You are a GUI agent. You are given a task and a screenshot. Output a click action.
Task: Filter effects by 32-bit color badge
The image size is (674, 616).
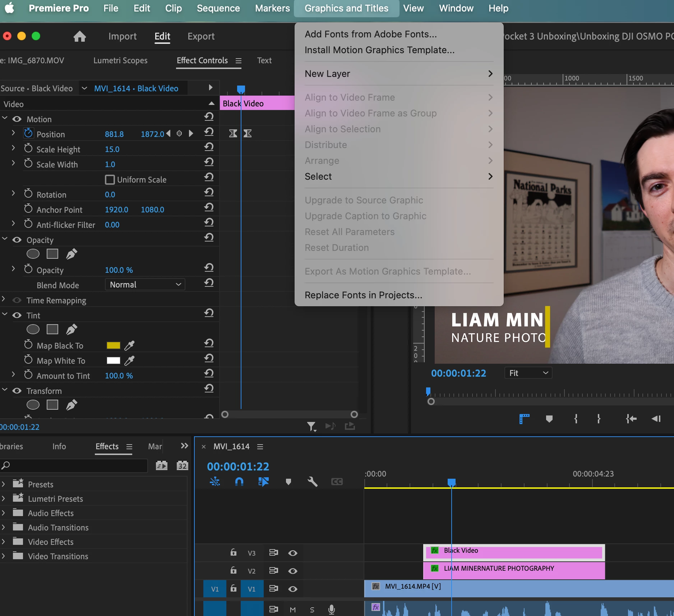click(x=183, y=466)
